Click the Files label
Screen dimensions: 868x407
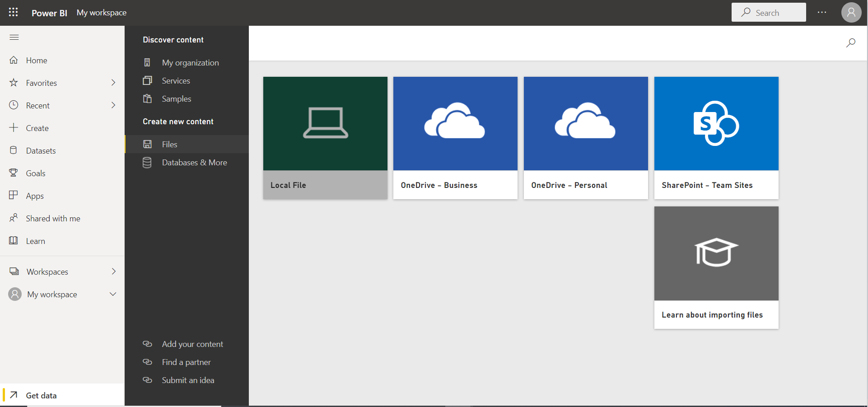[x=170, y=144]
